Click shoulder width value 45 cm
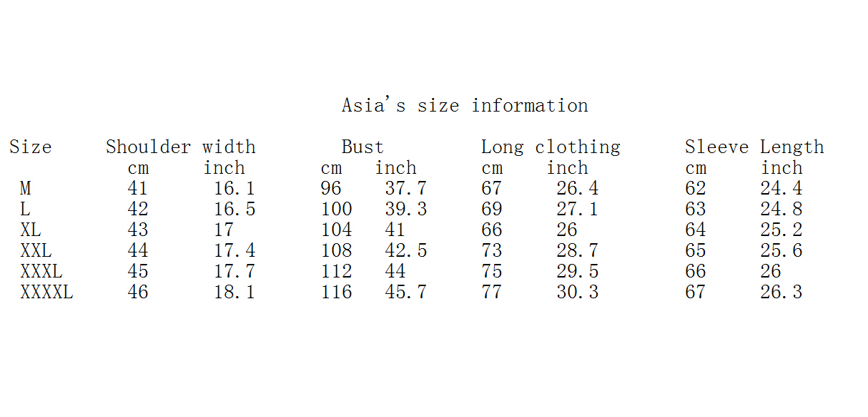Screen dimensions: 868x417 coord(138,272)
